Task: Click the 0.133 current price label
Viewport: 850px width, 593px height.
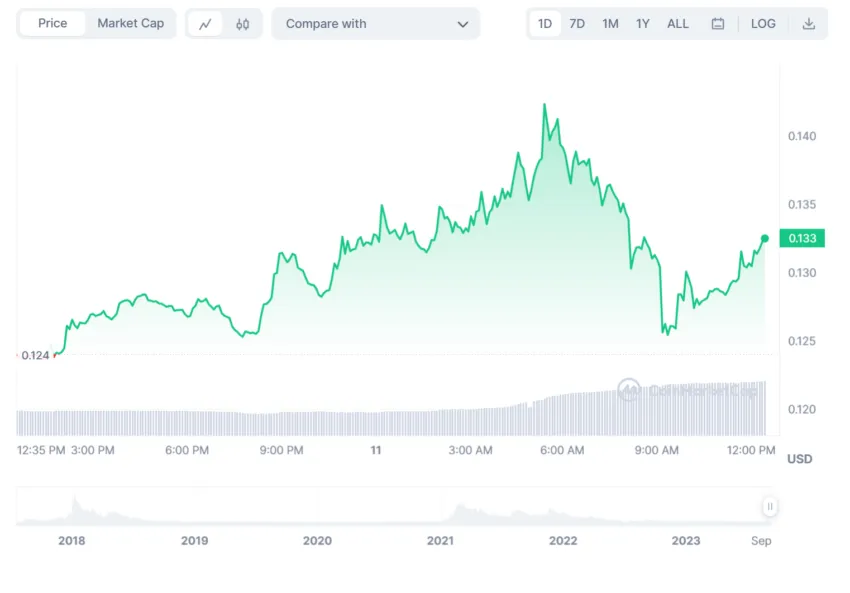Action: pyautogui.click(x=802, y=239)
